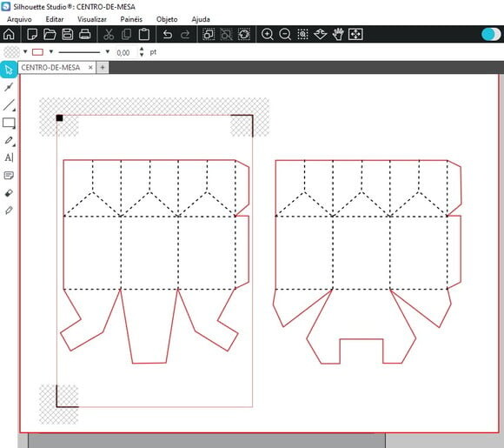Viewport: 504px width, 448px height.
Task: Select the Note tool
Action: [9, 176]
